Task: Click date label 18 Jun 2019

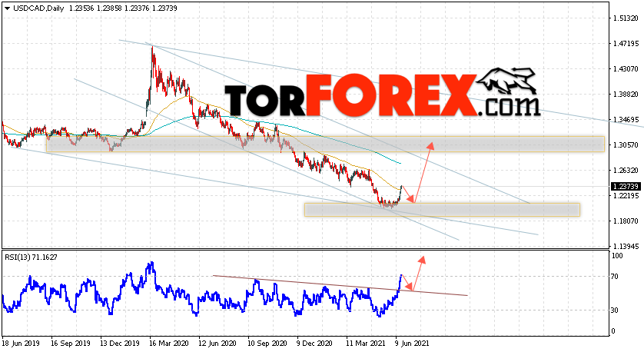Action: (x=19, y=344)
